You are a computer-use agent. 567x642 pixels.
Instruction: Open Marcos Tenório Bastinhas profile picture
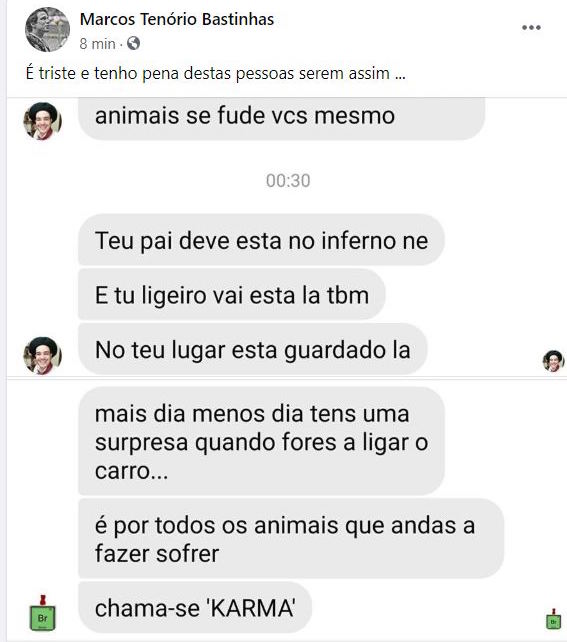click(47, 29)
